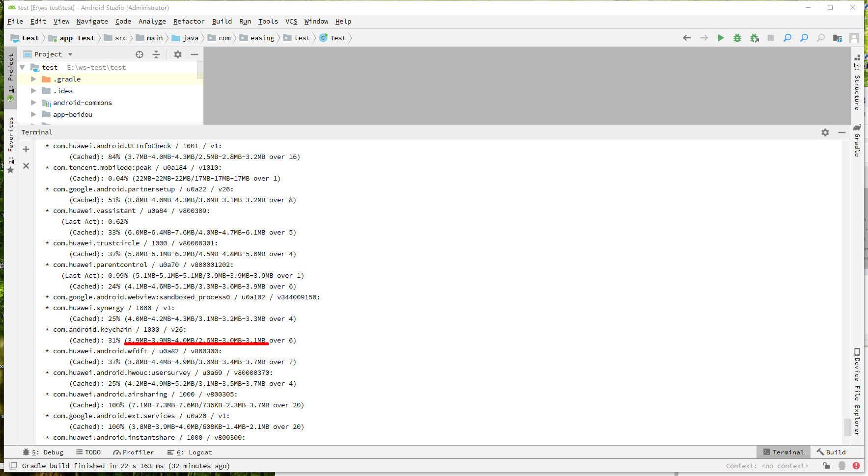Open the File menu
The height and width of the screenshot is (476, 868).
(x=15, y=22)
